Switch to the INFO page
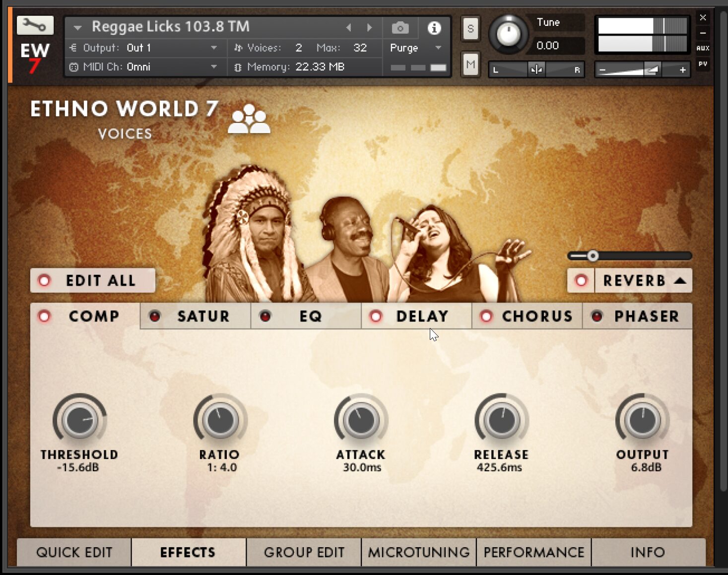Screen dimensions: 728x575 pyautogui.click(x=648, y=552)
